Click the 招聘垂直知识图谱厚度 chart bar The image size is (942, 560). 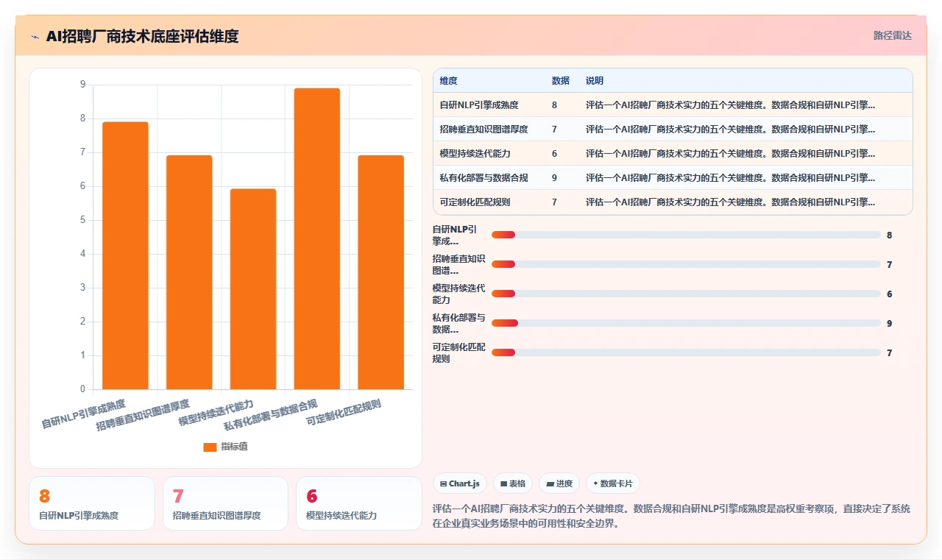coord(189,272)
